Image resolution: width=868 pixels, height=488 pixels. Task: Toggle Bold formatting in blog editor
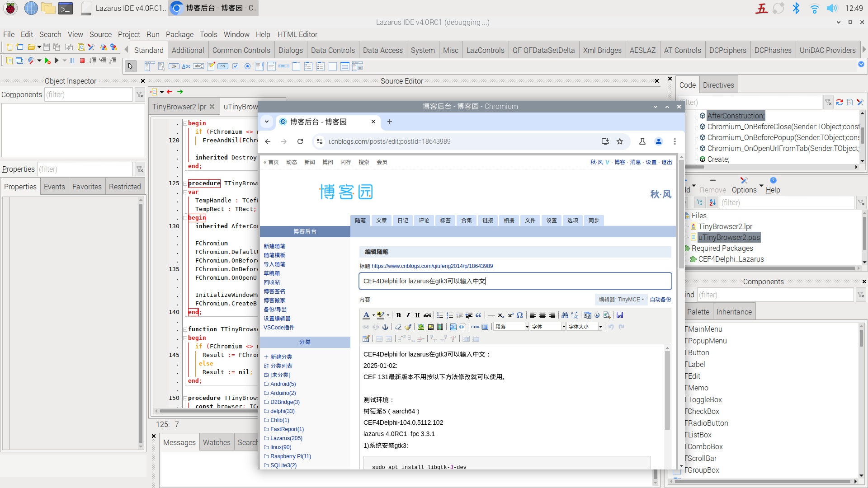pos(398,315)
